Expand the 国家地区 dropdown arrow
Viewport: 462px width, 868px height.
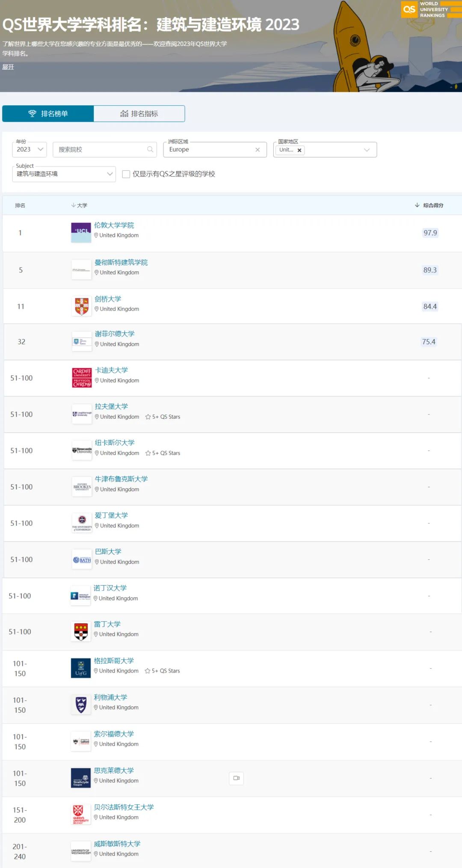coord(367,150)
